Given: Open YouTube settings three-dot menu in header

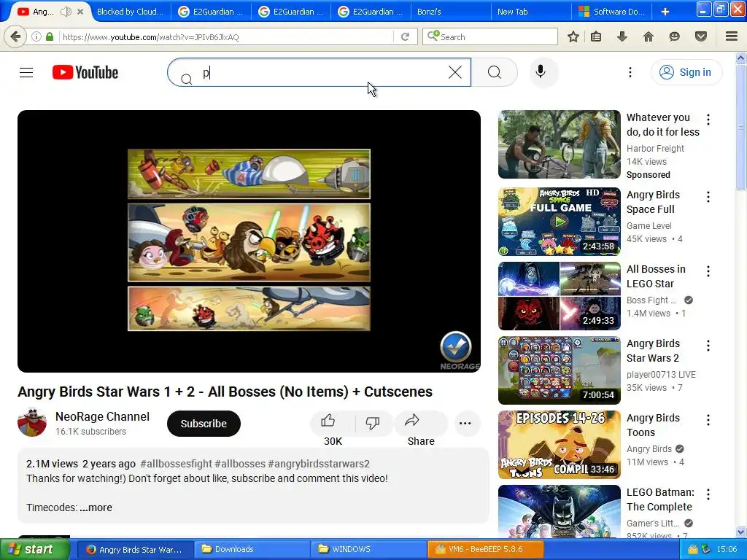Looking at the screenshot, I should [x=630, y=72].
